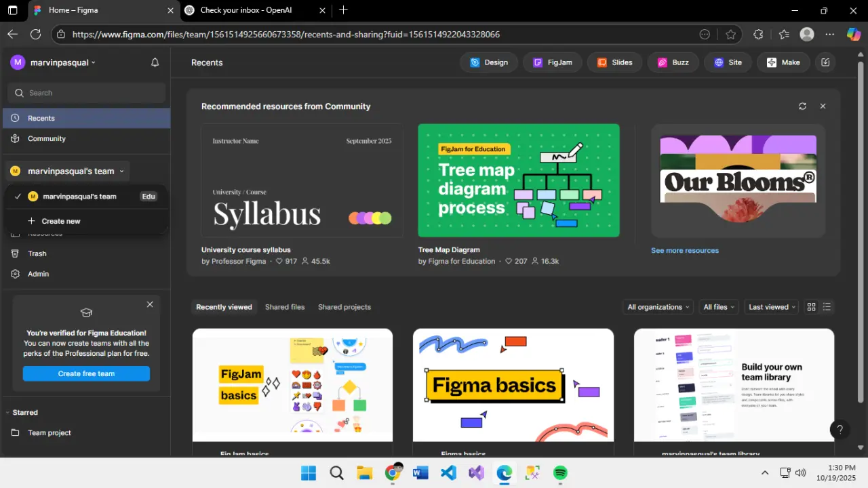Click the plus icon next to Create new
The image size is (868, 488).
click(x=31, y=221)
